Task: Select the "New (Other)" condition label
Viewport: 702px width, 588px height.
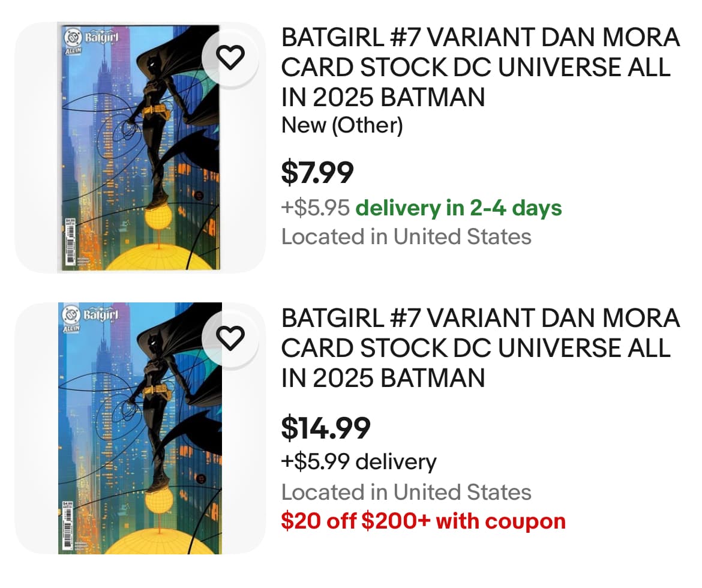Action: [342, 125]
